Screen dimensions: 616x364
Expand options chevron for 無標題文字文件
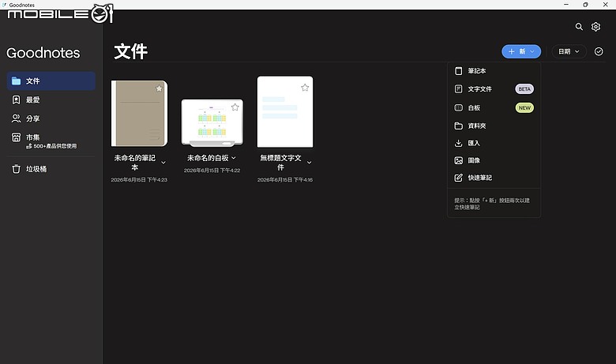tap(309, 163)
